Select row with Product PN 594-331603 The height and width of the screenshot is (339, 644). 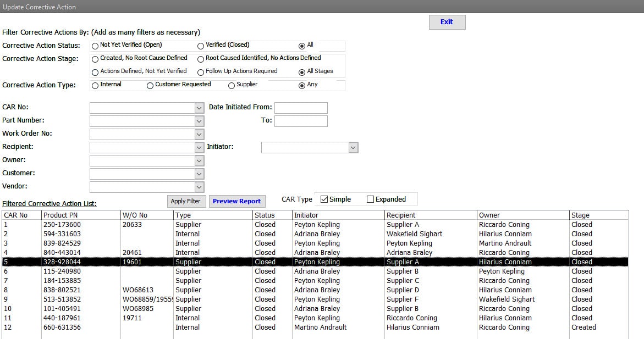pos(315,234)
